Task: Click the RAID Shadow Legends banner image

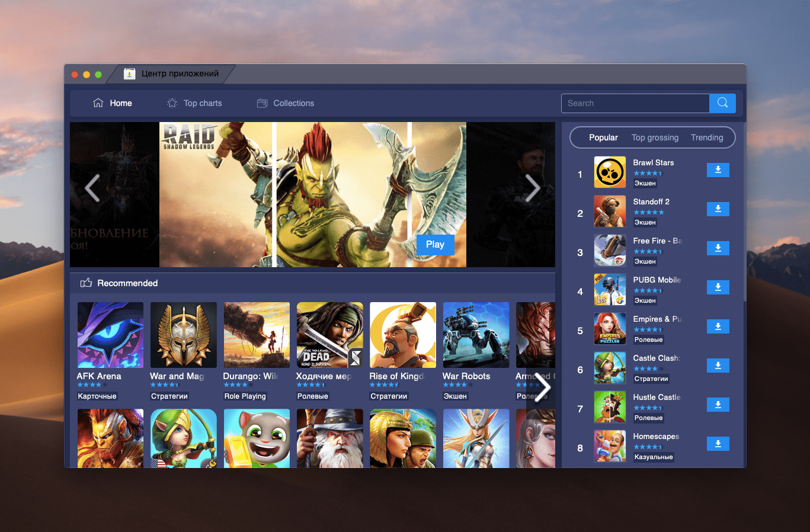Action: tap(313, 194)
